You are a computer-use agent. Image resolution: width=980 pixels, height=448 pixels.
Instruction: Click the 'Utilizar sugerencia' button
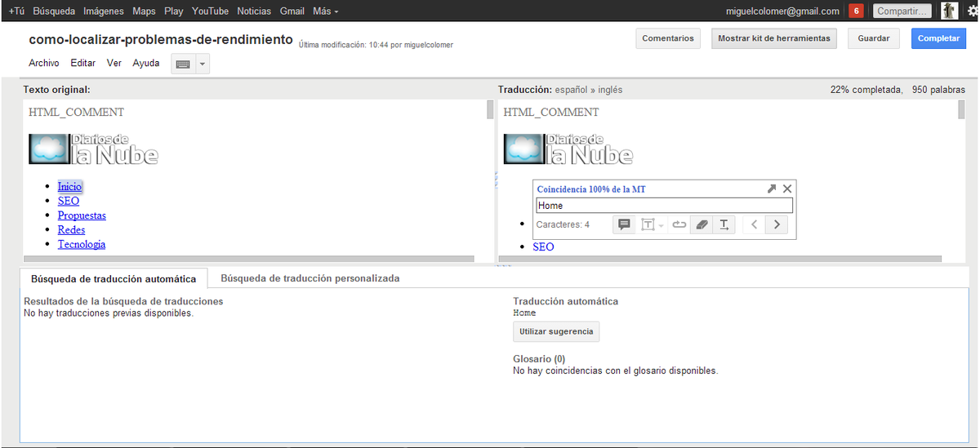click(556, 331)
